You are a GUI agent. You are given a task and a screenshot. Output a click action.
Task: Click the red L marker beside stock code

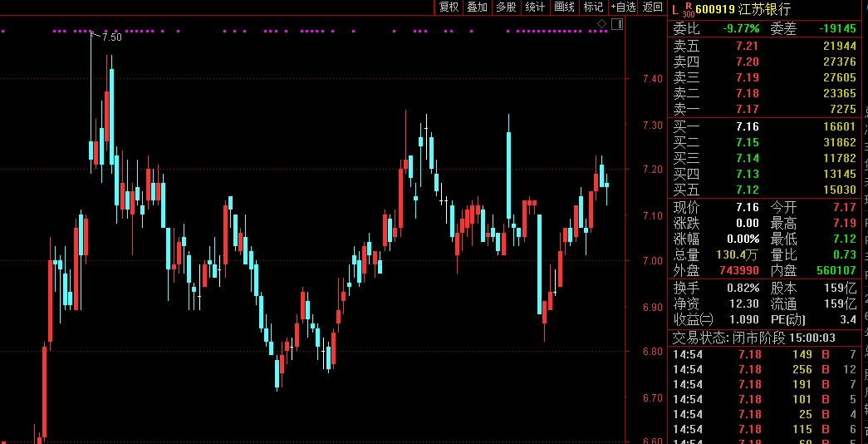coord(675,9)
